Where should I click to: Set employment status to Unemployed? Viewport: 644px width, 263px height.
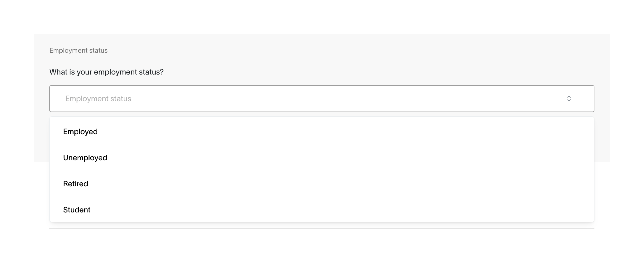(85, 158)
